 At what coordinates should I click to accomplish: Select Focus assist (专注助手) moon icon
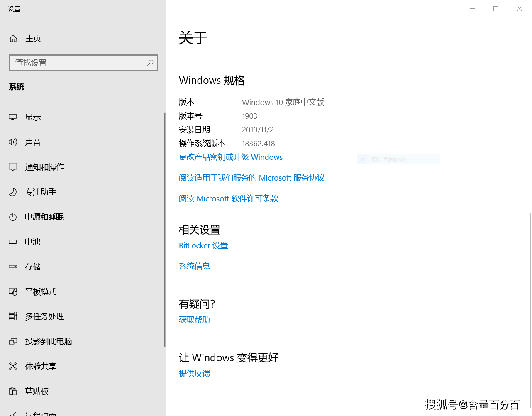(13, 192)
